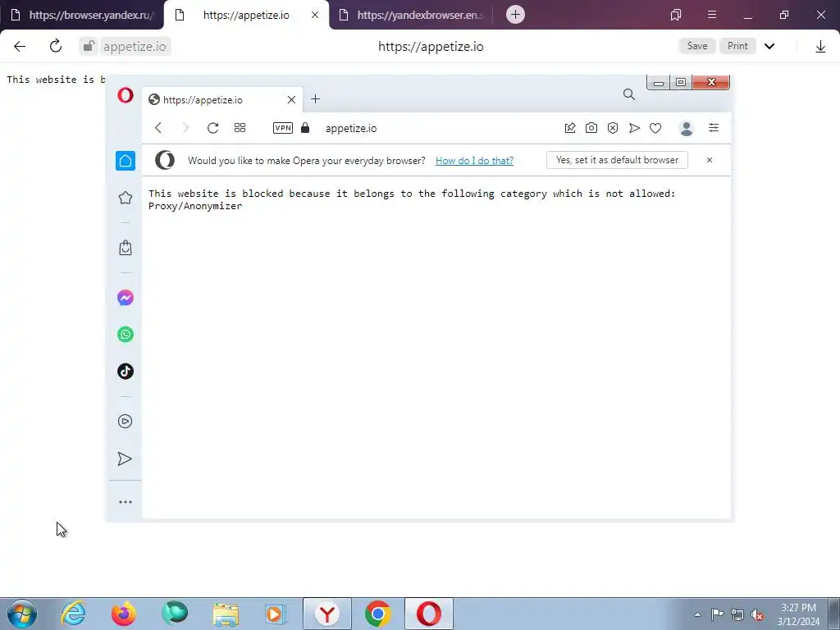Open Opera search tabs magnifier
This screenshot has height=630, width=840.
(x=629, y=95)
